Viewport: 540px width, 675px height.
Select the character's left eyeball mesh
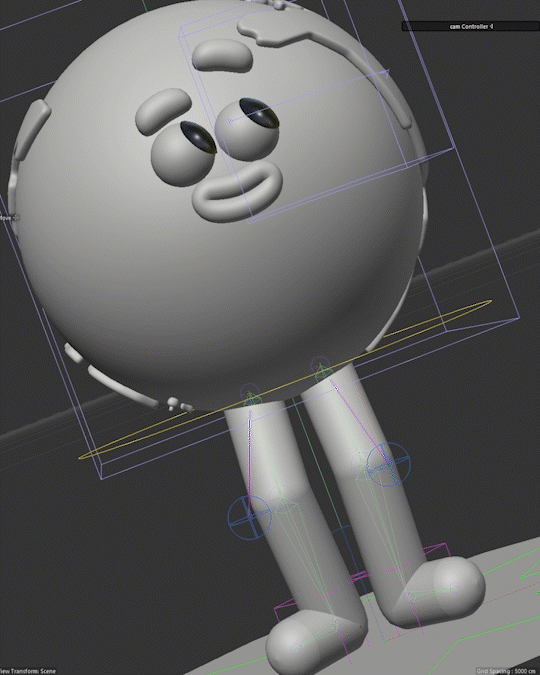click(184, 153)
